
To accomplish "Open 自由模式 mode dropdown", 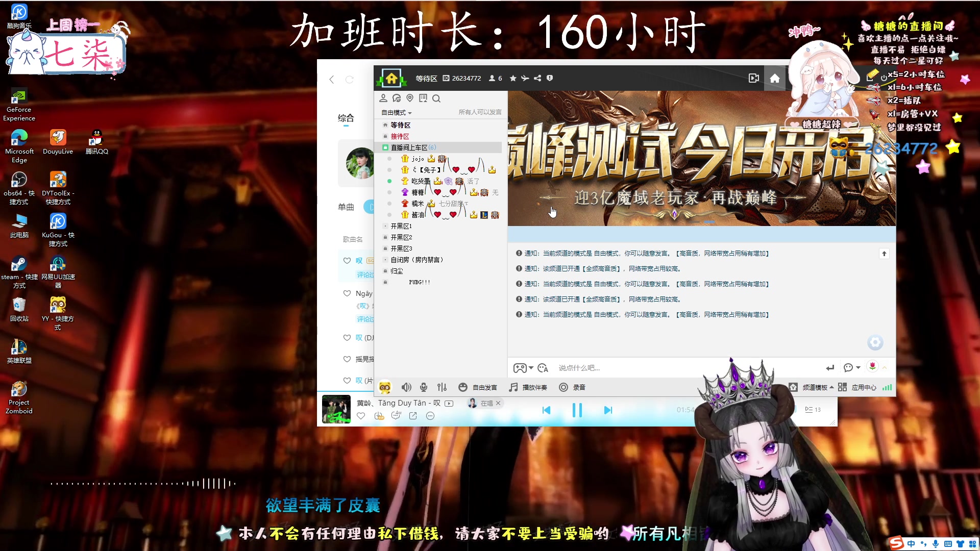I will pyautogui.click(x=397, y=112).
